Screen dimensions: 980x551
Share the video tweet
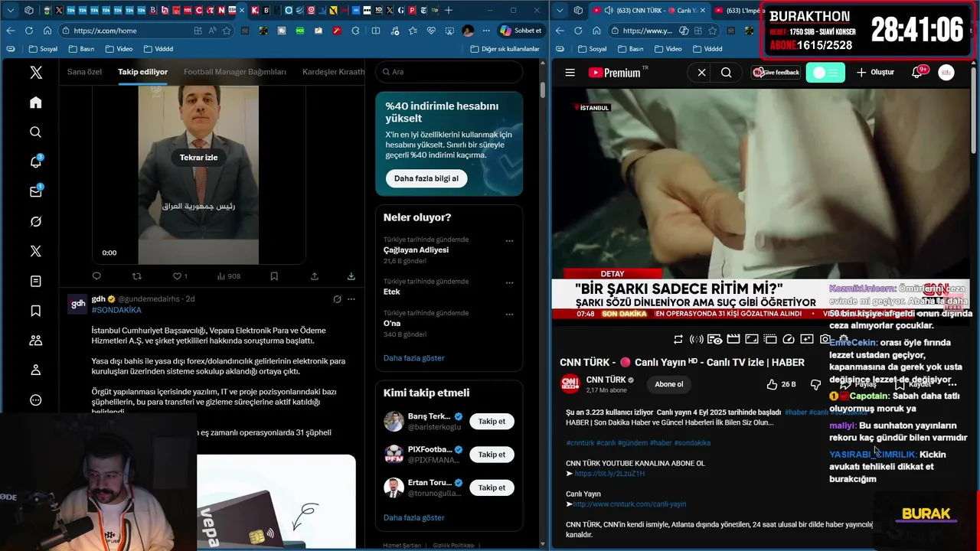315,276
